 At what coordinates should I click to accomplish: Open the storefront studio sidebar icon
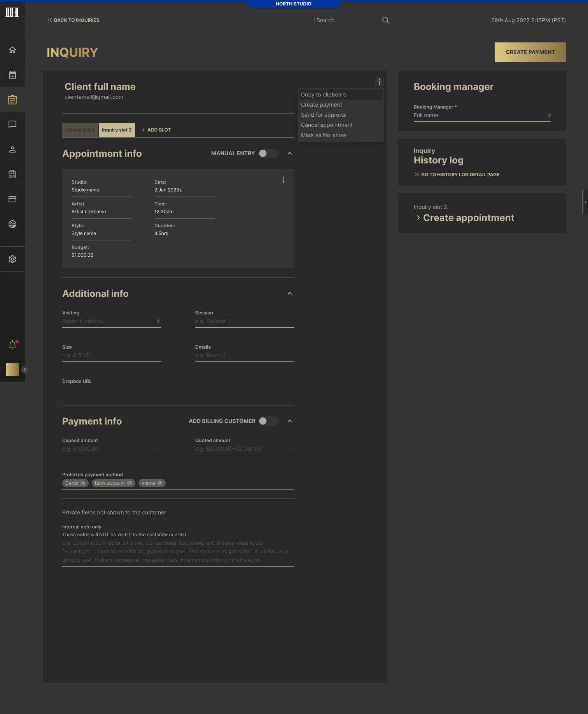pos(12,174)
